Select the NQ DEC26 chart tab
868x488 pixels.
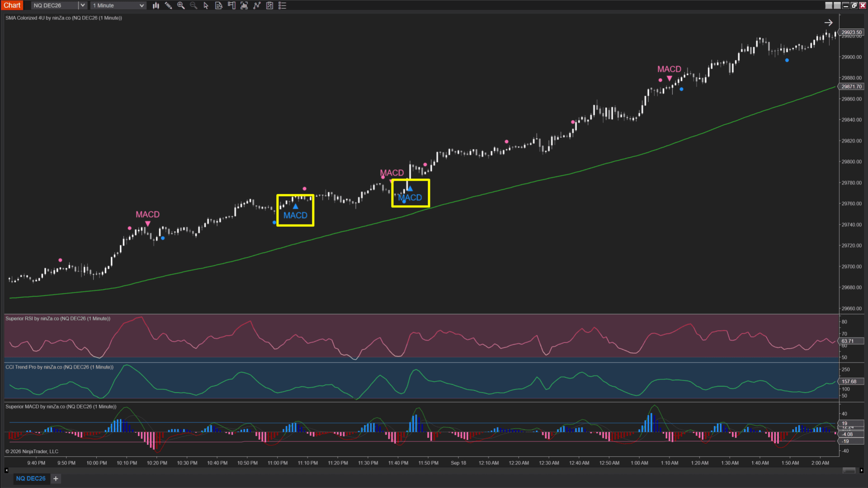(31, 479)
